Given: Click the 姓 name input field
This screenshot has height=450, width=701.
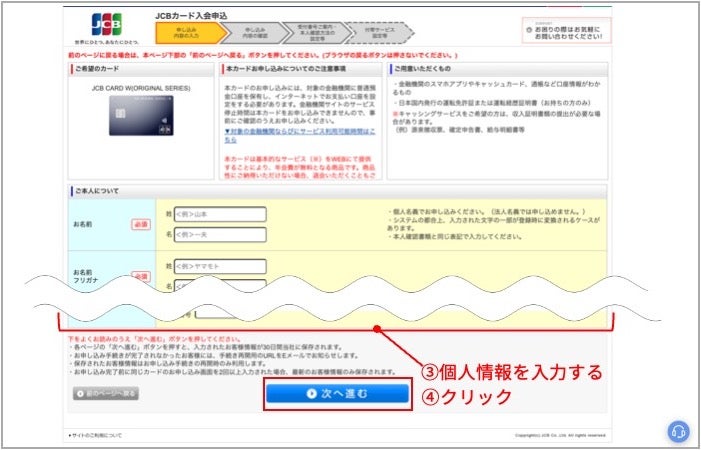Looking at the screenshot, I should pyautogui.click(x=220, y=214).
